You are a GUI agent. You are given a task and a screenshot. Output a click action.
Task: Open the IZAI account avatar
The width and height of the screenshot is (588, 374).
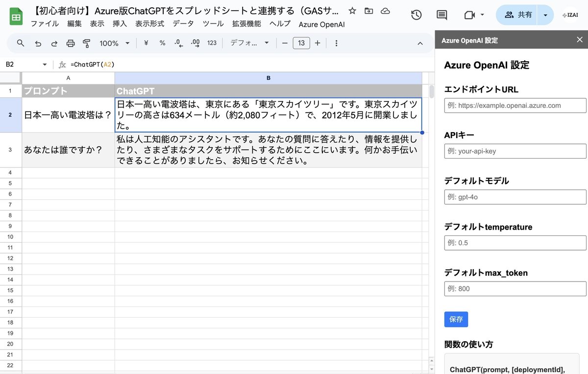(x=570, y=15)
